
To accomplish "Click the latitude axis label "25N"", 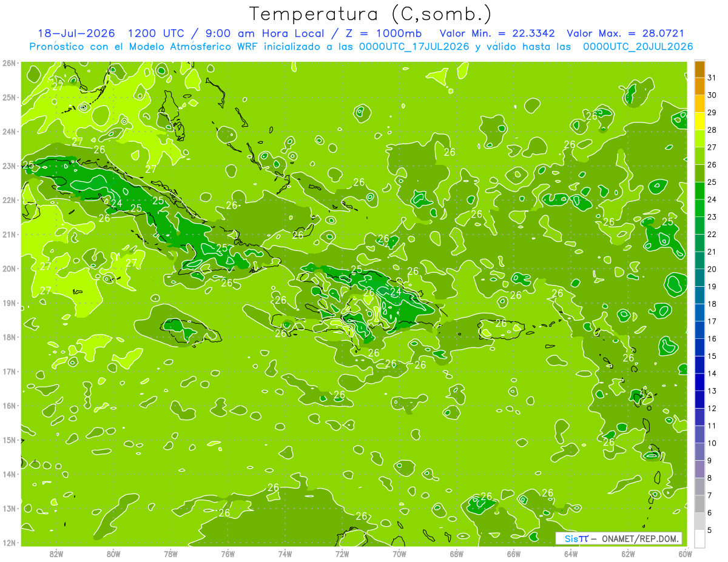I will (9, 97).
